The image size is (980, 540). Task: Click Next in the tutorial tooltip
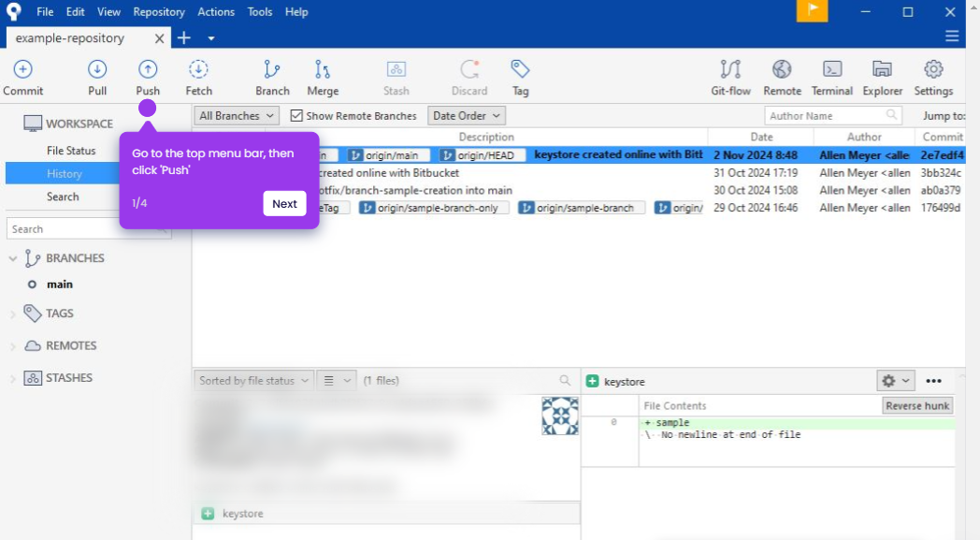284,203
